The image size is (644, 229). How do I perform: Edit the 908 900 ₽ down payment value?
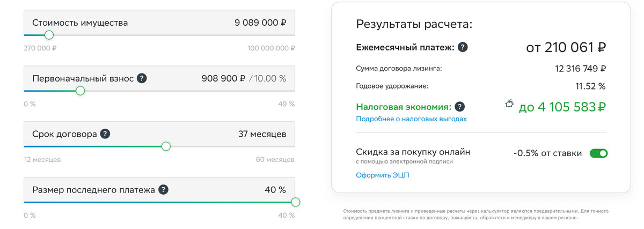pyautogui.click(x=223, y=79)
